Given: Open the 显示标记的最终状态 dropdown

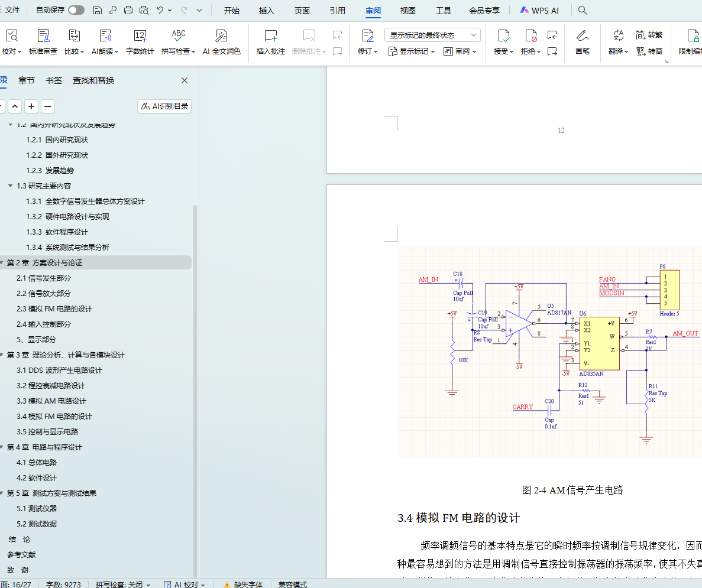Looking at the screenshot, I should click(x=432, y=35).
